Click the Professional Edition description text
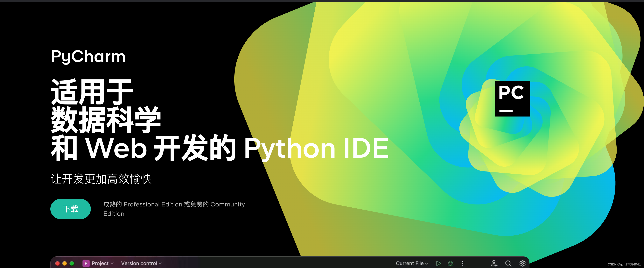The image size is (644, 268). (174, 209)
